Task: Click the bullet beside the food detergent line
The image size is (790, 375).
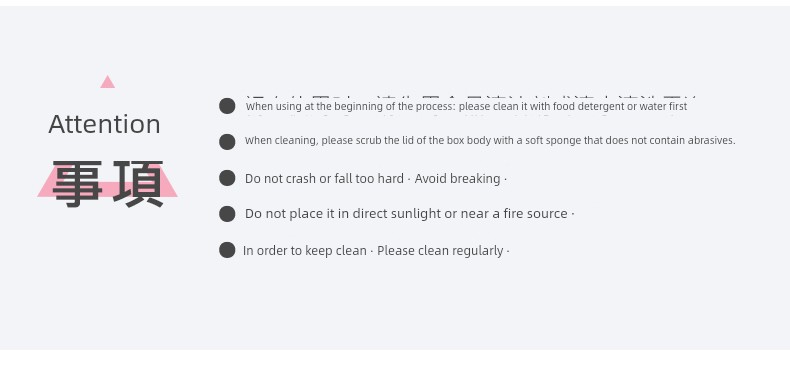Action: (227, 106)
